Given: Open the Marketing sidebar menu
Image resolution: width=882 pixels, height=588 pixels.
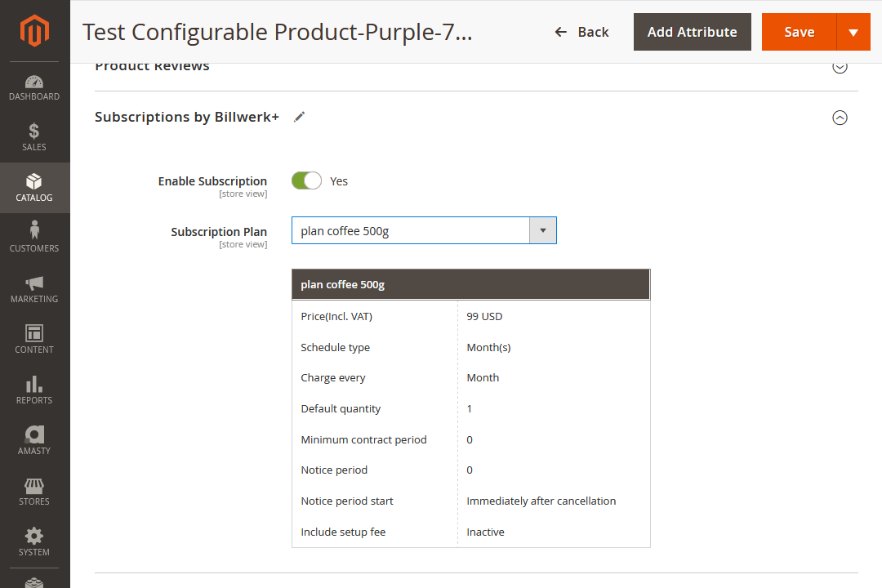Looking at the screenshot, I should [x=34, y=289].
